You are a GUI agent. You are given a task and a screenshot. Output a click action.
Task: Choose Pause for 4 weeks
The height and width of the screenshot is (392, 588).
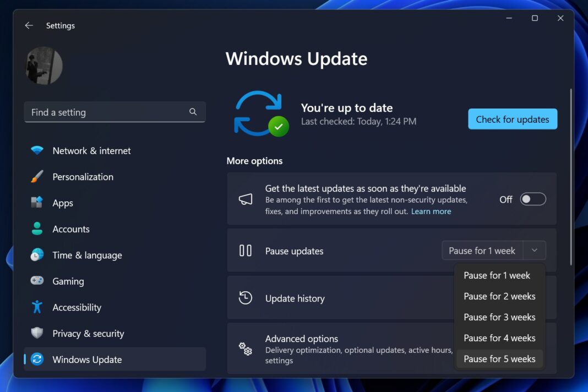[x=499, y=338]
